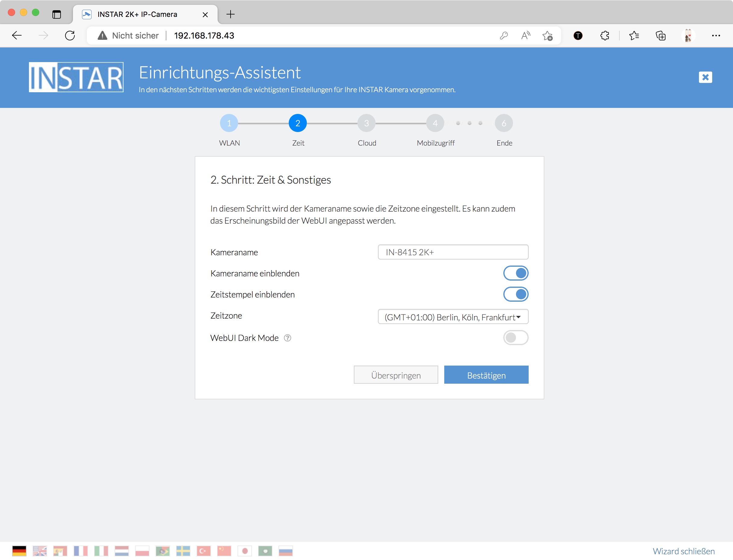The height and width of the screenshot is (560, 733).
Task: Click into the Kameraname text field
Action: point(453,252)
